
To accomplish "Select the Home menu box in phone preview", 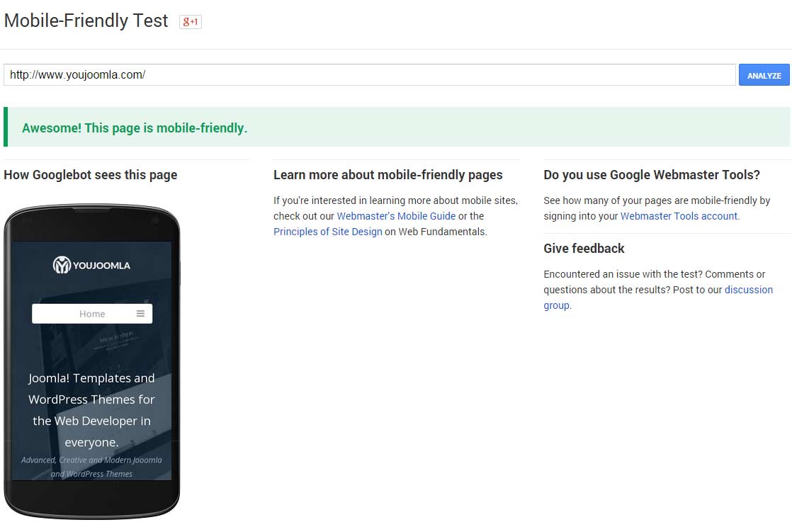I will (x=92, y=314).
